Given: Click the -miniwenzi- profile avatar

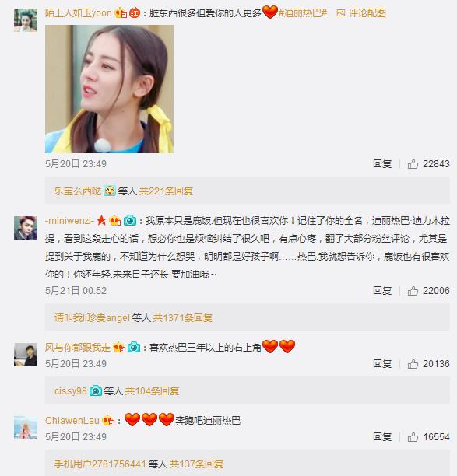Looking at the screenshot, I should [x=26, y=228].
